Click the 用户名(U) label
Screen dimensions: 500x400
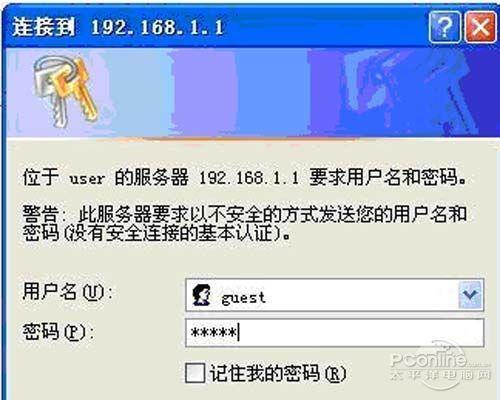(68, 291)
